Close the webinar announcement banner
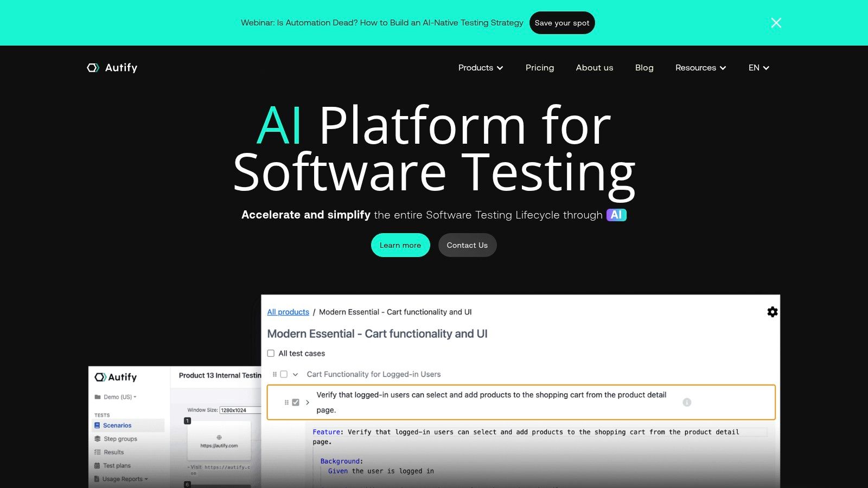The width and height of the screenshot is (868, 488). pos(776,23)
